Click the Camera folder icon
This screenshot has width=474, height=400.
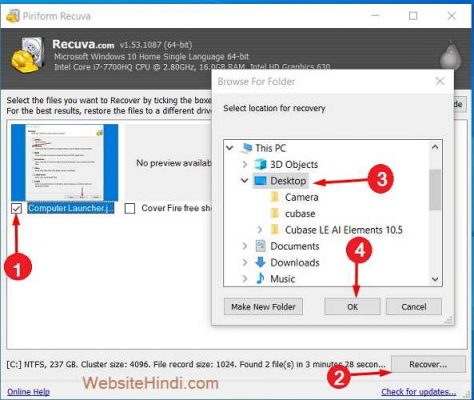coord(275,197)
